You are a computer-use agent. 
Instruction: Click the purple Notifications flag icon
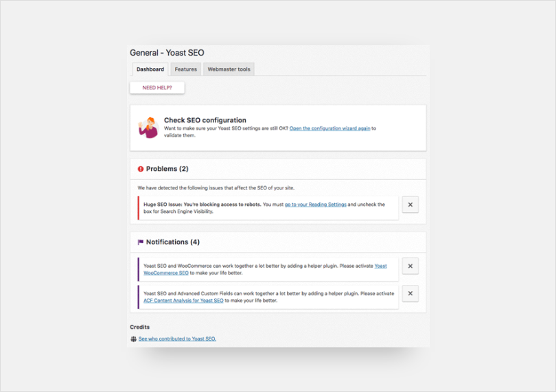141,242
